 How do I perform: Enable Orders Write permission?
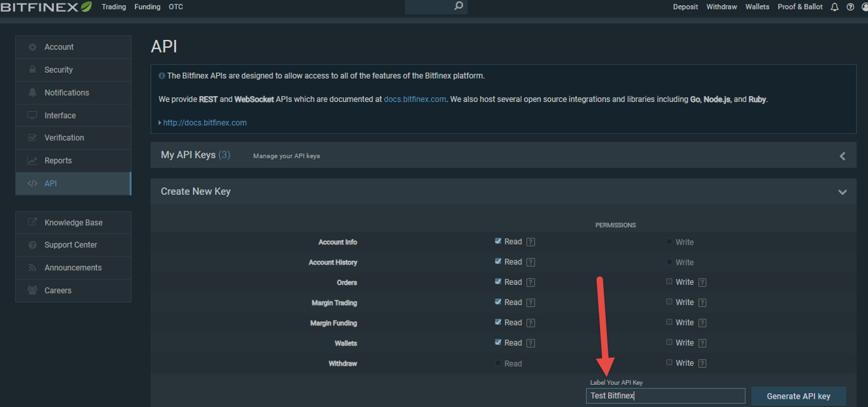coord(669,282)
